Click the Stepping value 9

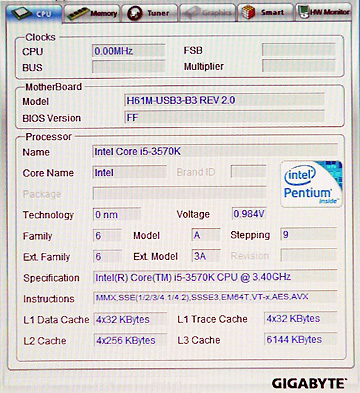pos(309,234)
